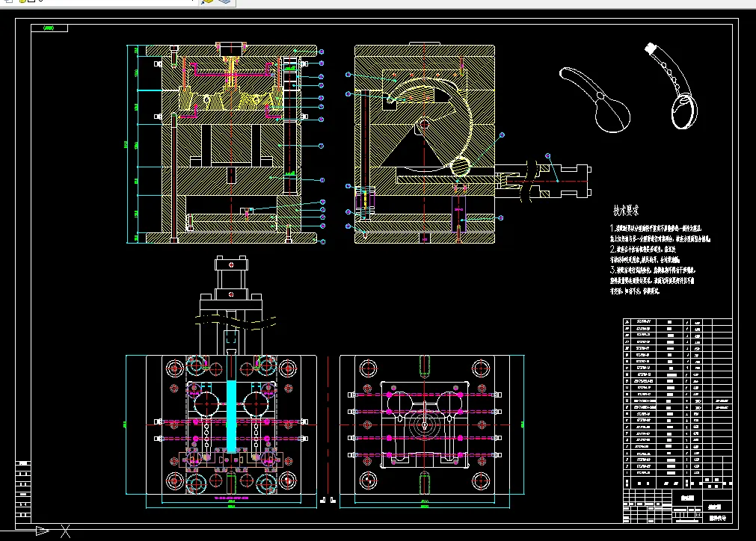Select the 技术要求 heading text
The image size is (756, 541).
click(625, 211)
